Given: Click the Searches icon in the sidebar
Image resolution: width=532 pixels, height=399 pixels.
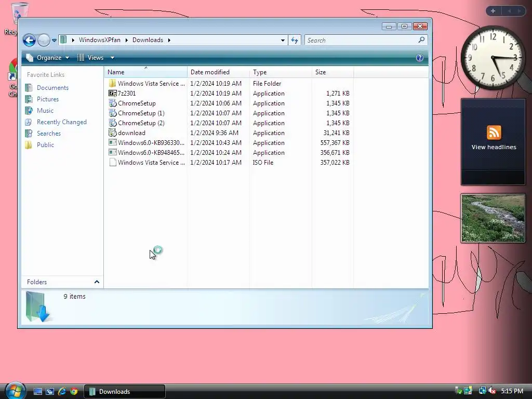Looking at the screenshot, I should (x=29, y=134).
